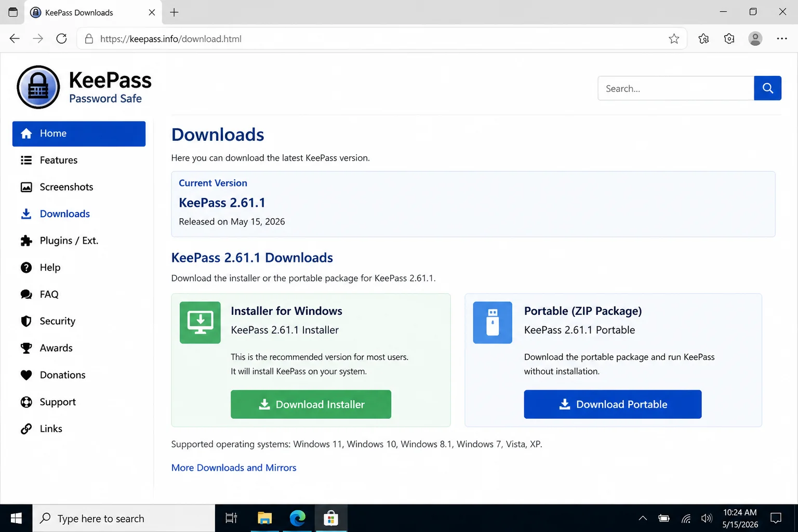Screen dimensions: 798x532
Task: Click the browser address bar URL
Action: [x=170, y=39]
